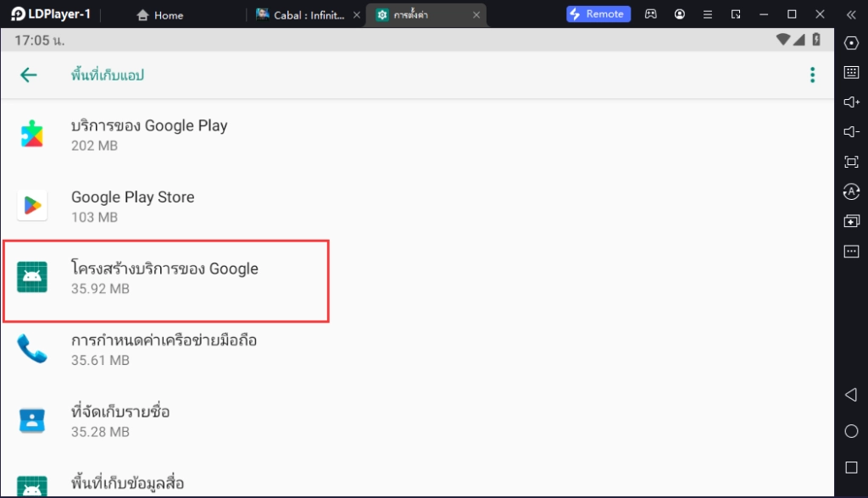Viewport: 868px width, 498px height.
Task: Click the battery status icon
Action: (x=816, y=39)
